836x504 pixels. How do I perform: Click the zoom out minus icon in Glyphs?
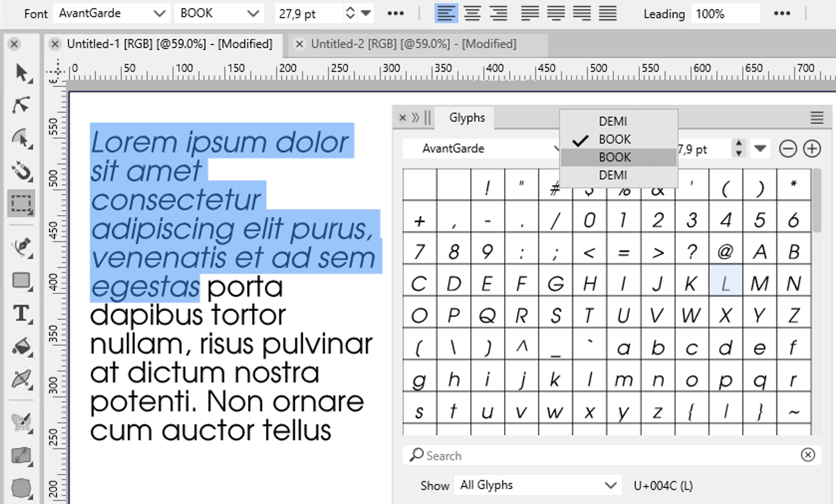coord(788,149)
